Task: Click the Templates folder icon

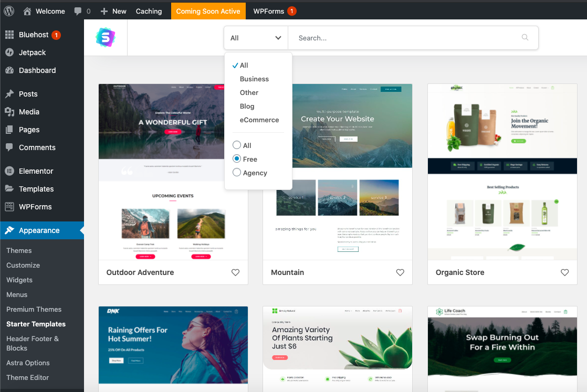Action: pos(9,188)
